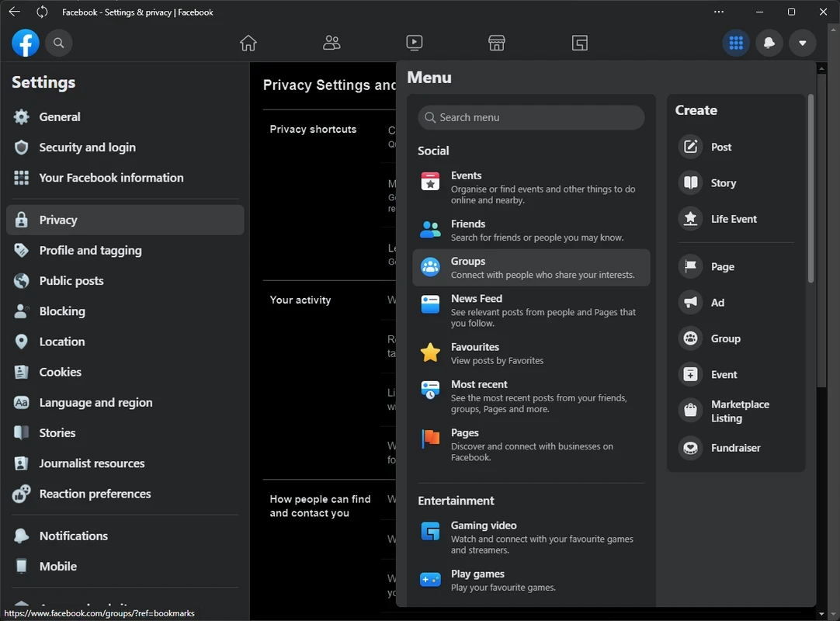
Task: Click the Create panel vertical scrollbar
Action: pyautogui.click(x=810, y=189)
